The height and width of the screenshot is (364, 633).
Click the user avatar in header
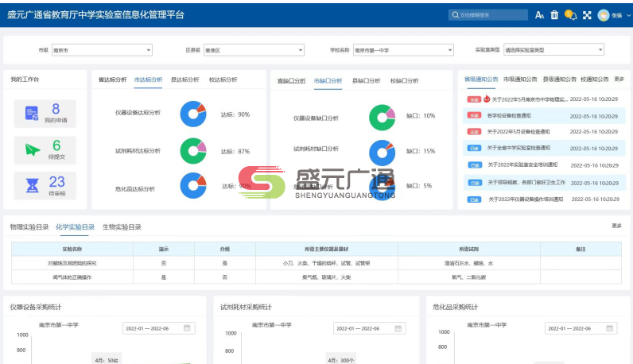(604, 14)
